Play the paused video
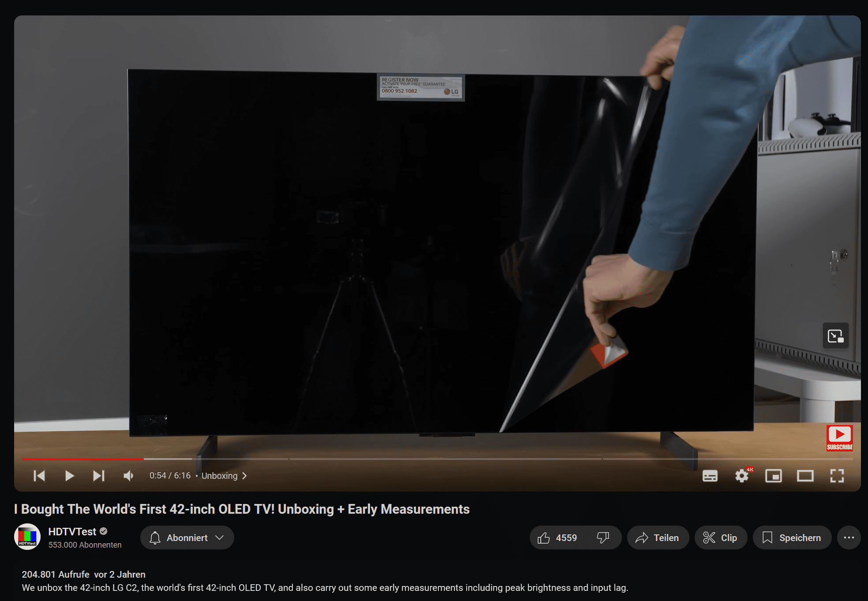Image resolution: width=868 pixels, height=601 pixels. tap(69, 476)
